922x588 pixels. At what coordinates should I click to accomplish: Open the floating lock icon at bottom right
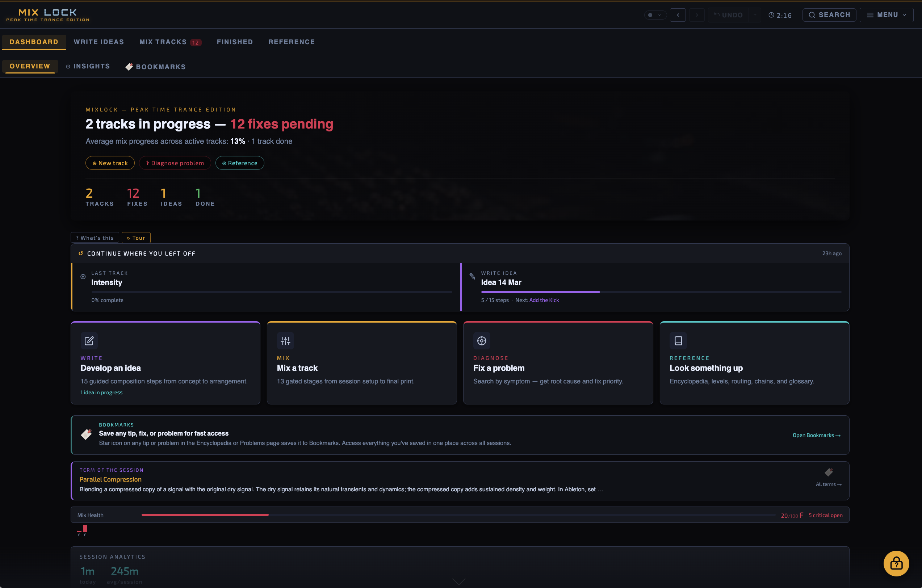pyautogui.click(x=896, y=563)
